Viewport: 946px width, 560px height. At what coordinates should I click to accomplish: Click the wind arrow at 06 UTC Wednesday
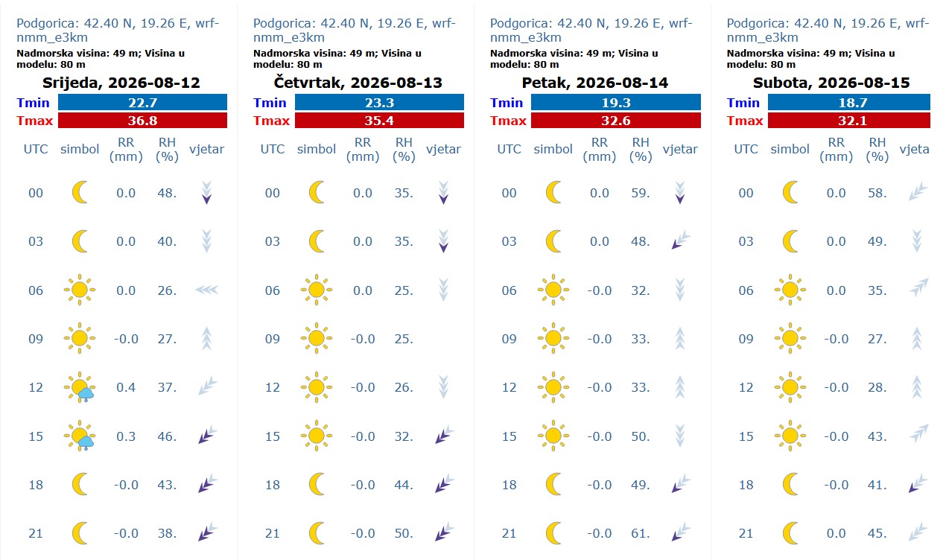coord(206,290)
